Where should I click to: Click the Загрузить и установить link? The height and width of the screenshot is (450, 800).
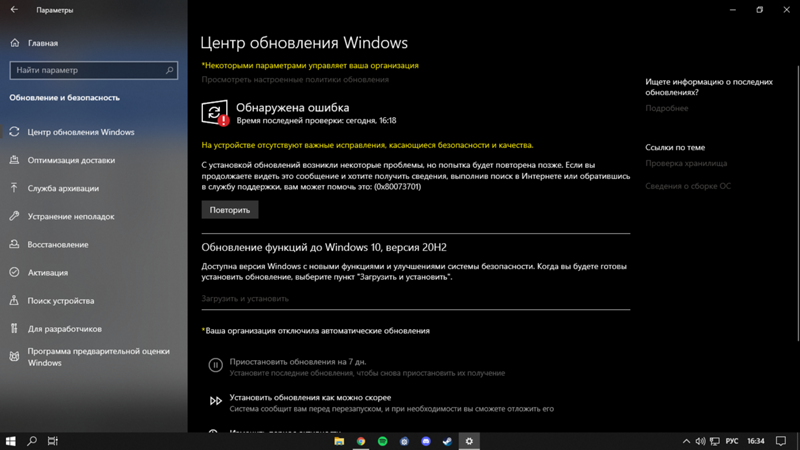pyautogui.click(x=245, y=298)
